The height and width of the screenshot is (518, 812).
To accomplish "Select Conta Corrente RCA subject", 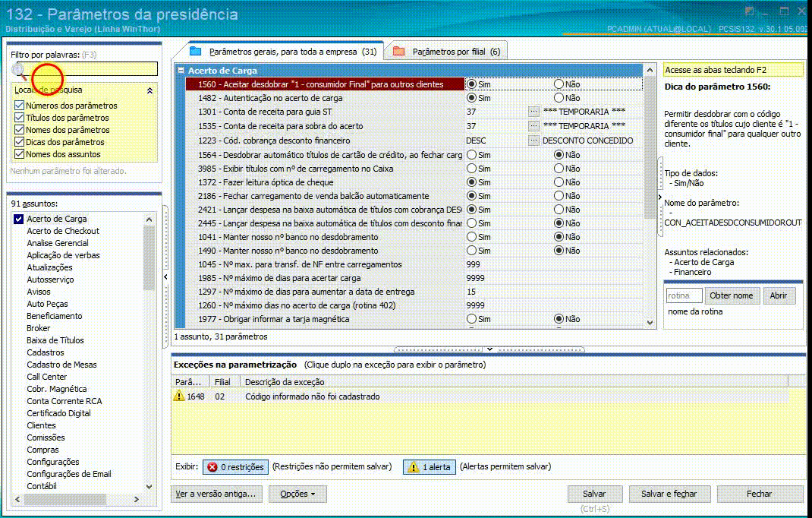I will point(65,401).
